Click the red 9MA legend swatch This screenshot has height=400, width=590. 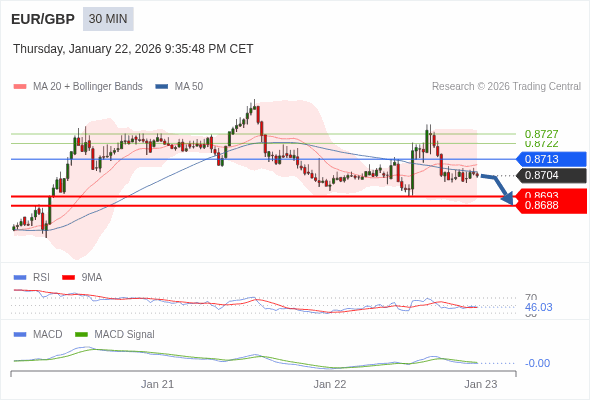(68, 278)
